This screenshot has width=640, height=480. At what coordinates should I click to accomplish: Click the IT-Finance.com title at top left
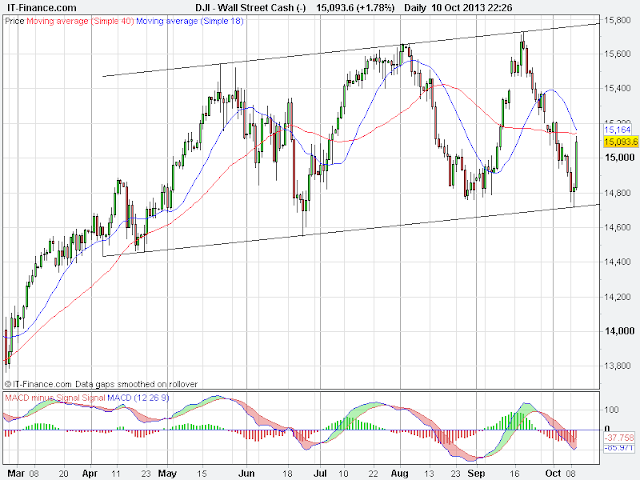tap(41, 8)
